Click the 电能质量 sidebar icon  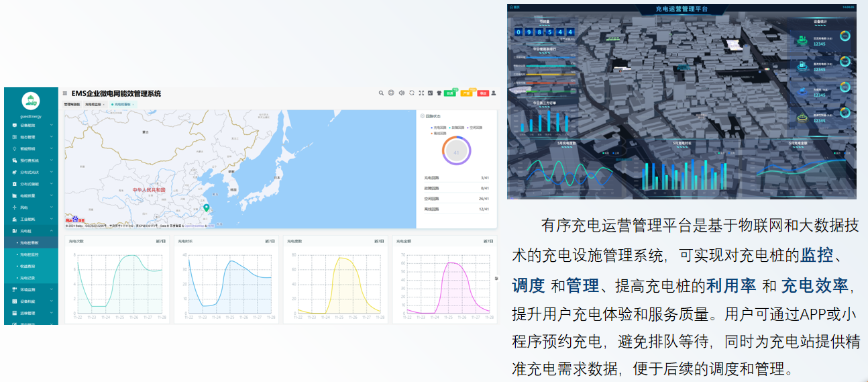14,195
